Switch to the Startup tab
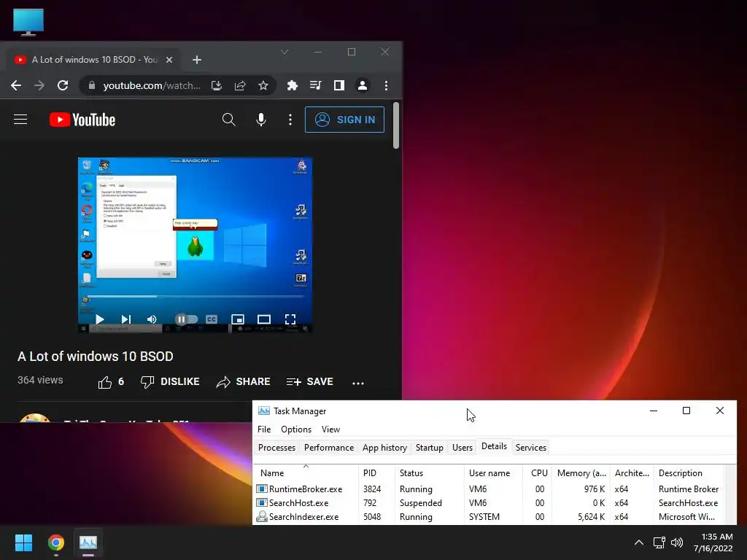 [429, 448]
